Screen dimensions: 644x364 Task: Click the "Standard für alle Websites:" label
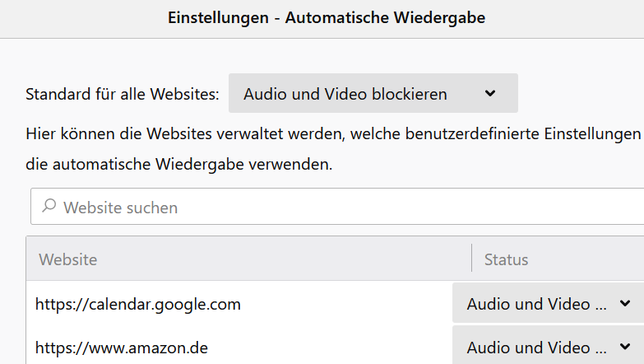click(x=123, y=94)
